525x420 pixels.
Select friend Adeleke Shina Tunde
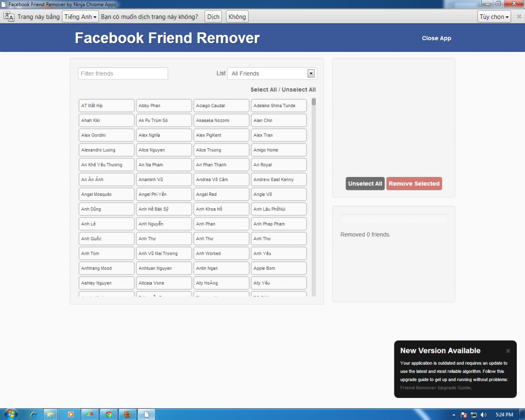coord(279,106)
